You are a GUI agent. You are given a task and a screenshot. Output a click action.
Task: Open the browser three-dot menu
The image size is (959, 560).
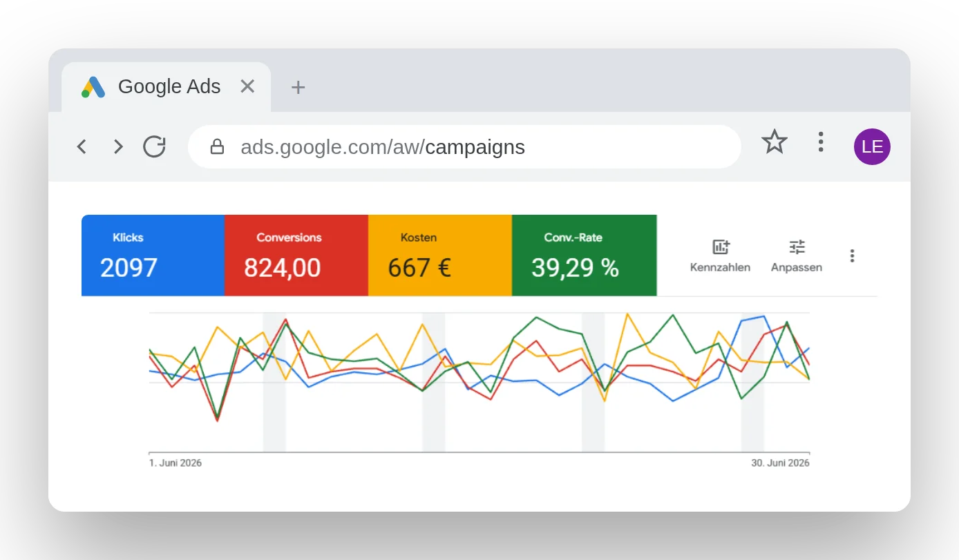[820, 142]
